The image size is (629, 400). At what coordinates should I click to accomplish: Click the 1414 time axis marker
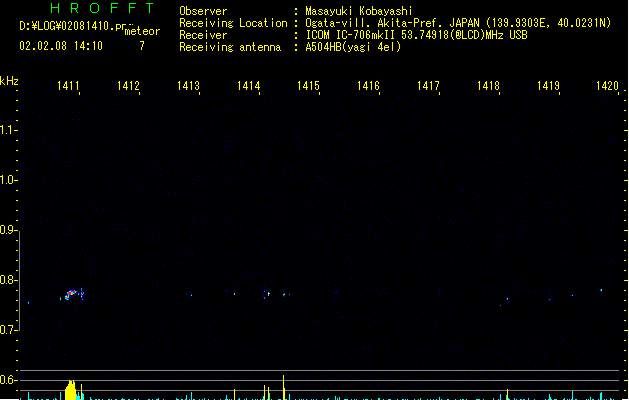click(248, 86)
